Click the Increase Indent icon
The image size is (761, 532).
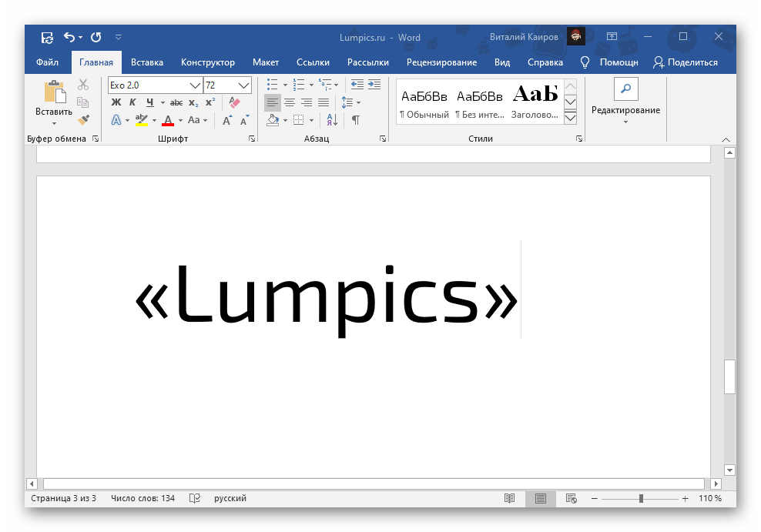coord(374,85)
